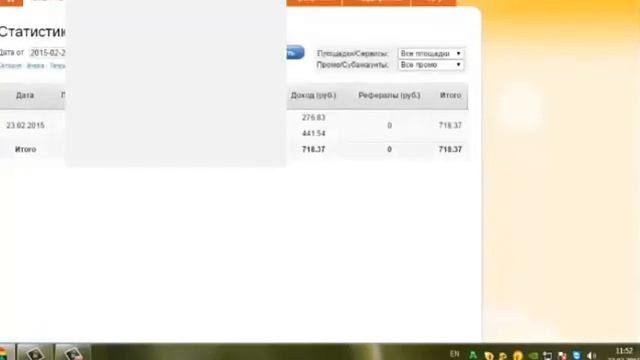Open the network connection tray icon

pos(547,356)
